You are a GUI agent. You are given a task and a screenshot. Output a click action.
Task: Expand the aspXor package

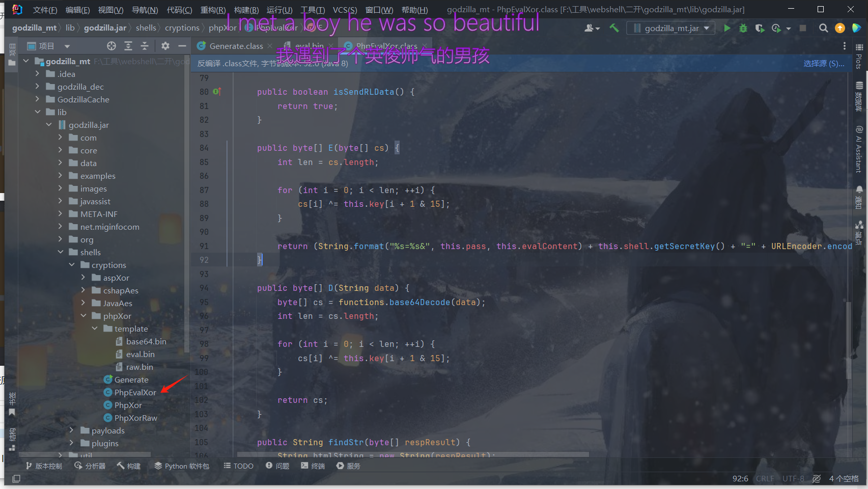[83, 278]
